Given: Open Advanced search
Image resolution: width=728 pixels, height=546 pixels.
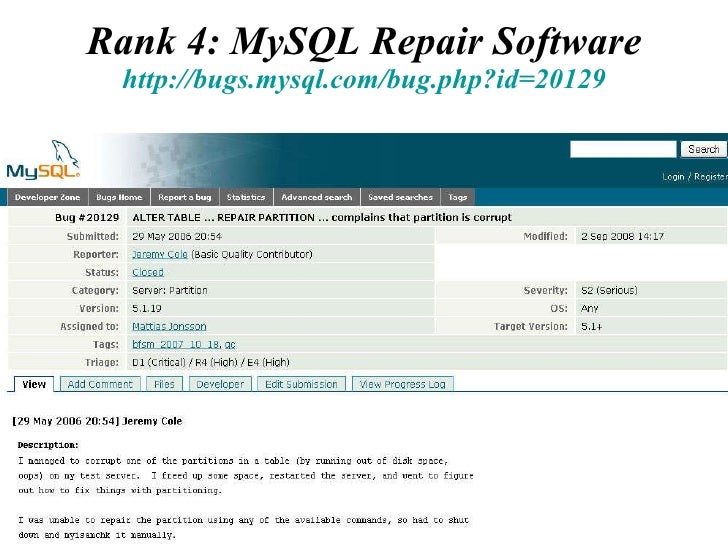Looking at the screenshot, I should pos(317,197).
